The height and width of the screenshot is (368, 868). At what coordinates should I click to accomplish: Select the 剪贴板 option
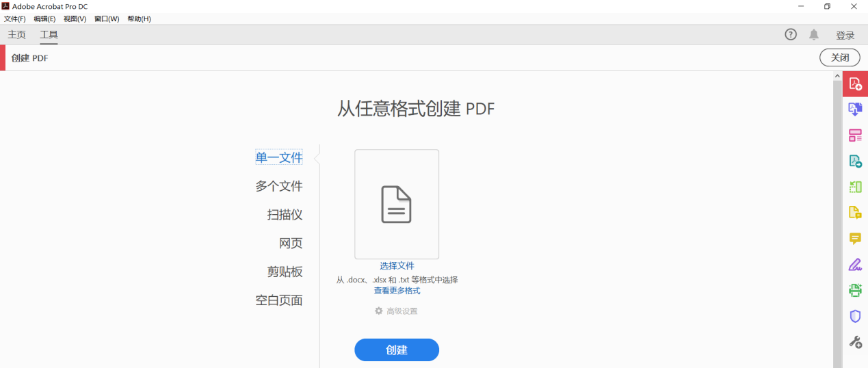tap(285, 272)
